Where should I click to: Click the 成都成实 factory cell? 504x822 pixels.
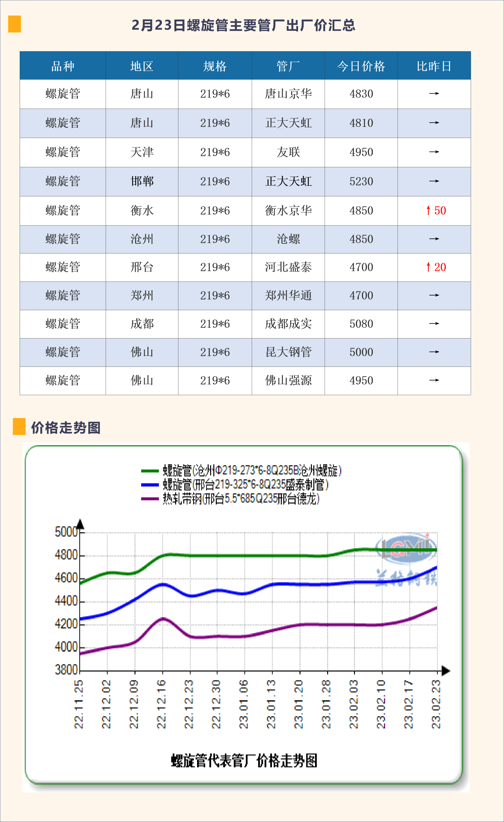pyautogui.click(x=288, y=324)
